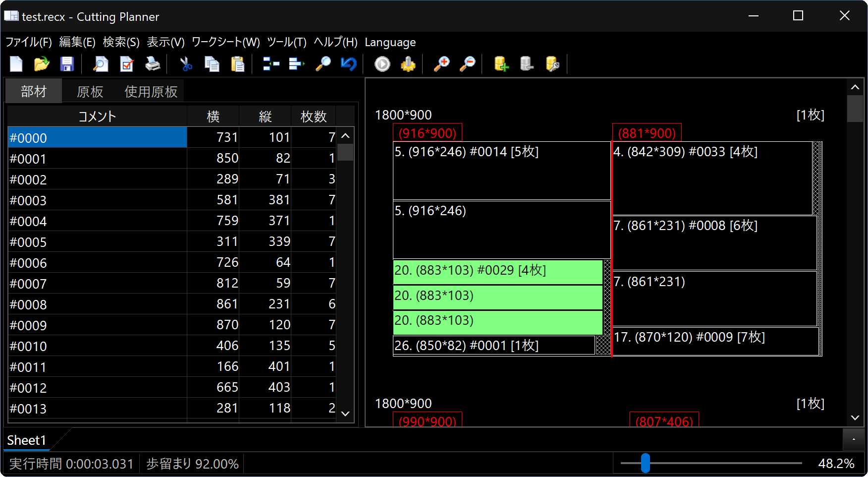Print using the printer icon

tap(153, 64)
